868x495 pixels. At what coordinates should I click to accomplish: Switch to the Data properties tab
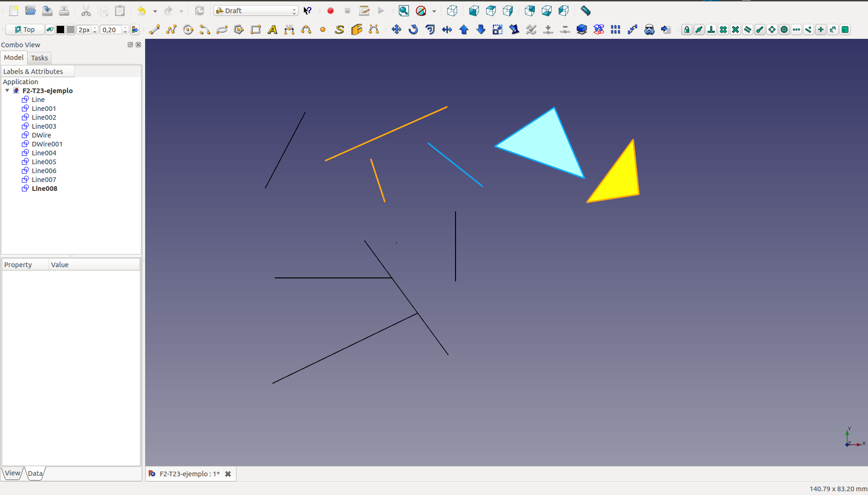click(x=35, y=473)
